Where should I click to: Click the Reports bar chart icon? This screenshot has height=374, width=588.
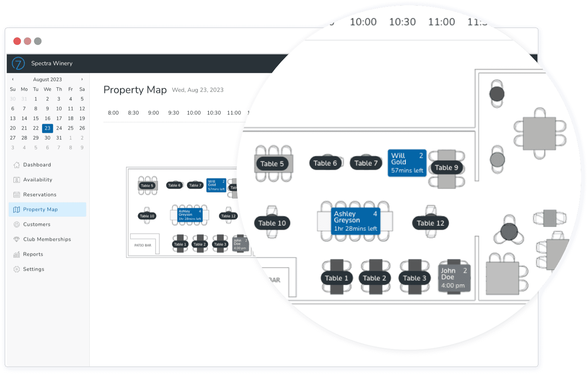tap(17, 254)
